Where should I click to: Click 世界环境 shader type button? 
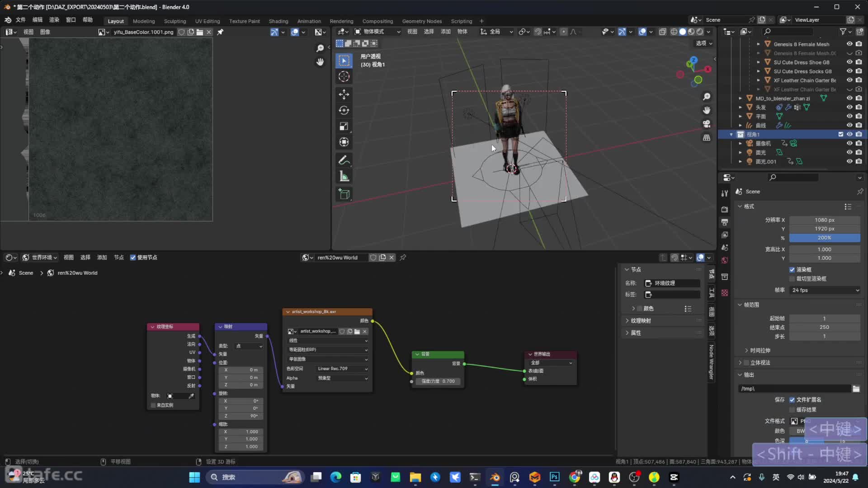pyautogui.click(x=40, y=258)
